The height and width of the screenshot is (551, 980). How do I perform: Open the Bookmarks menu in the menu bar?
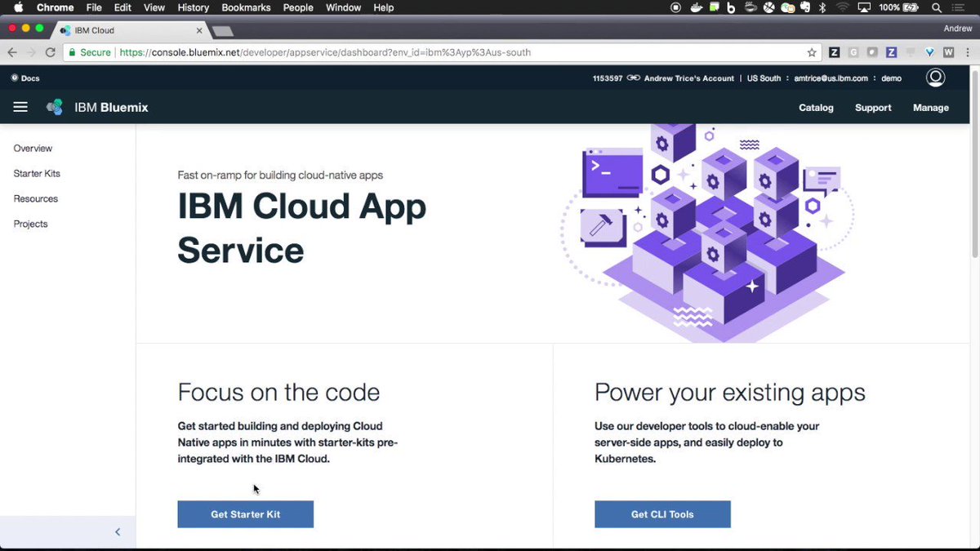tap(245, 7)
